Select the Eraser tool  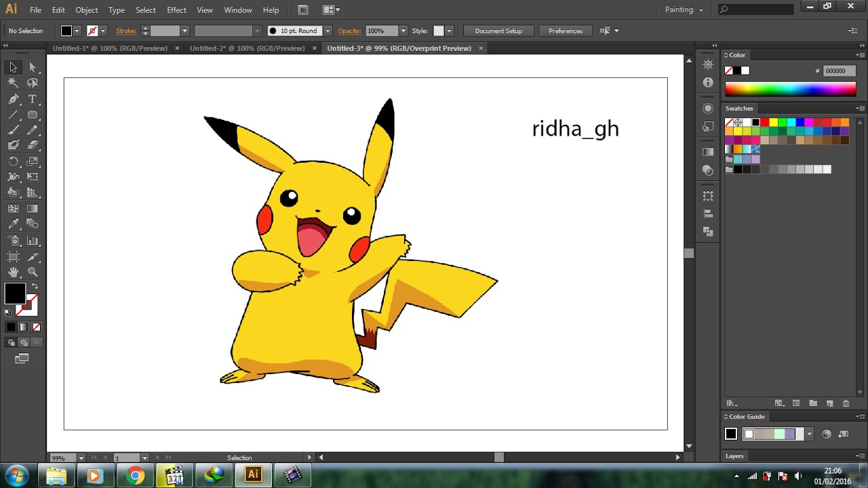click(32, 145)
